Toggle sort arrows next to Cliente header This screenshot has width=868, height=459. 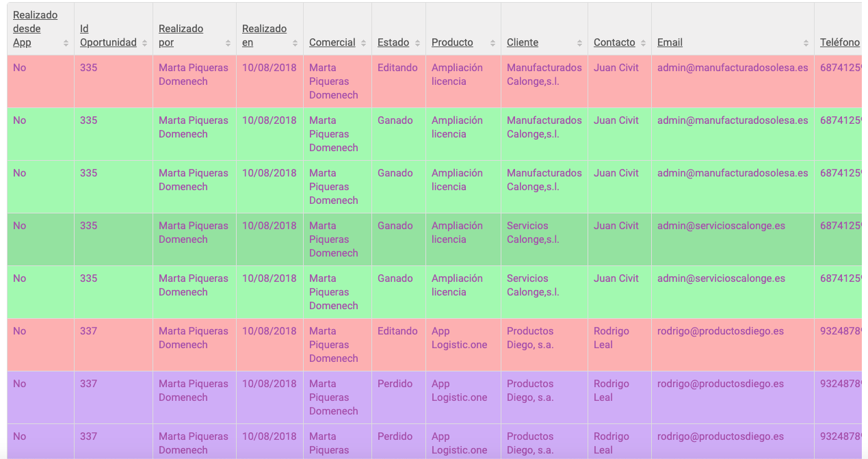[579, 43]
